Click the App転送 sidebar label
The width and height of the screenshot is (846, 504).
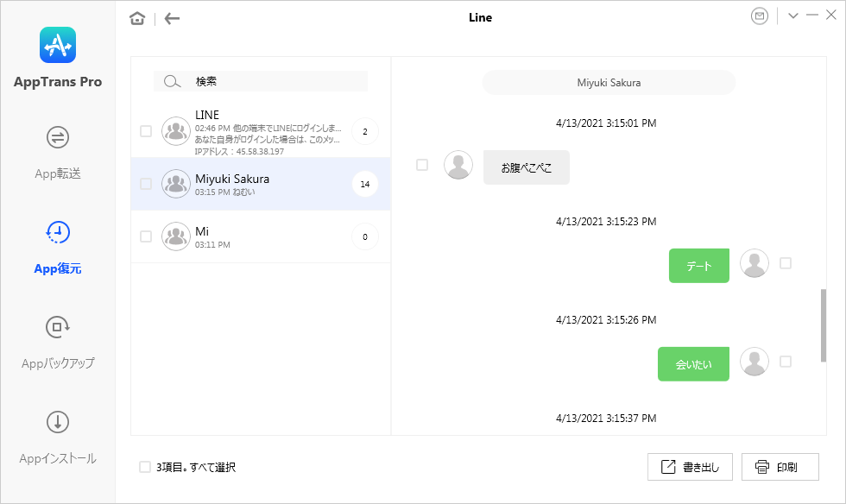[58, 173]
